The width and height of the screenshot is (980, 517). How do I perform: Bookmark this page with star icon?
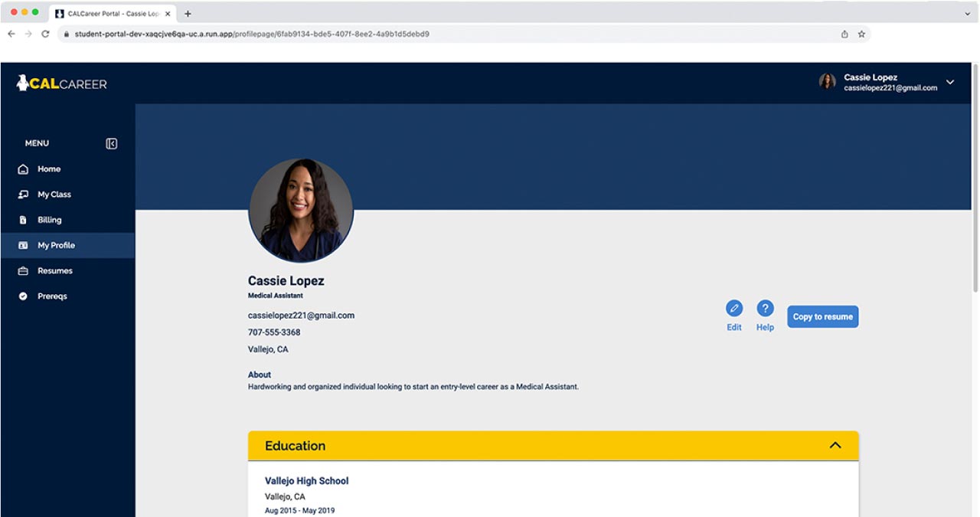861,34
